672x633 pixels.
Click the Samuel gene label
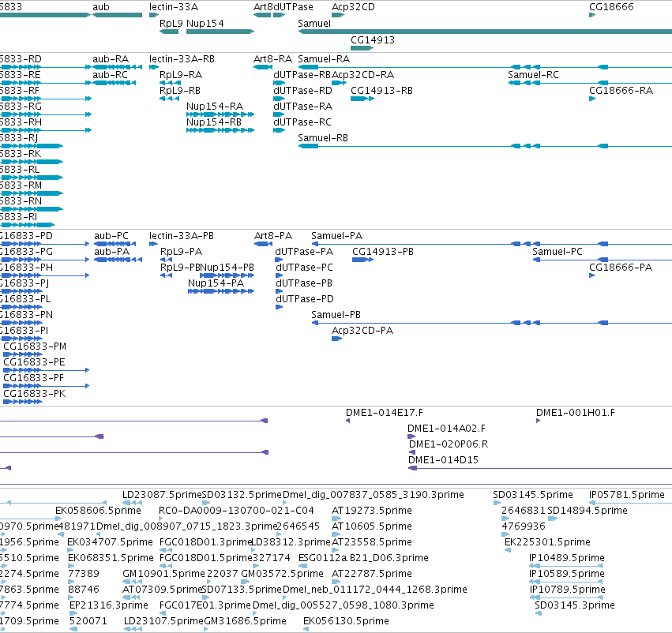tap(314, 23)
